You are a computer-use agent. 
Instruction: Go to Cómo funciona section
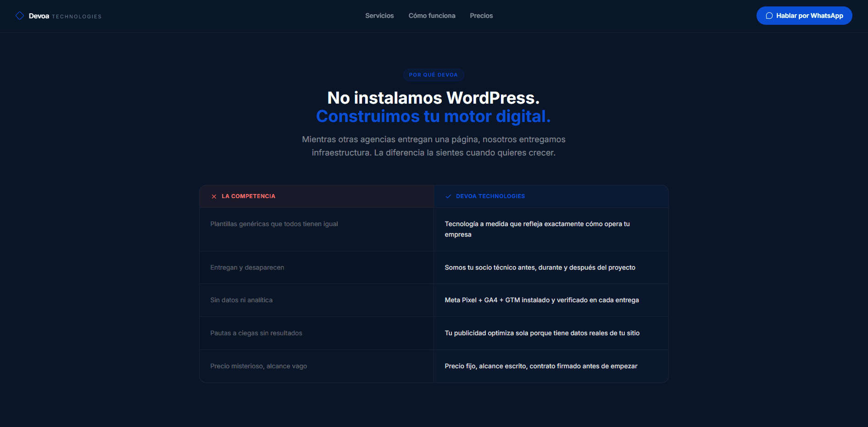coord(432,16)
